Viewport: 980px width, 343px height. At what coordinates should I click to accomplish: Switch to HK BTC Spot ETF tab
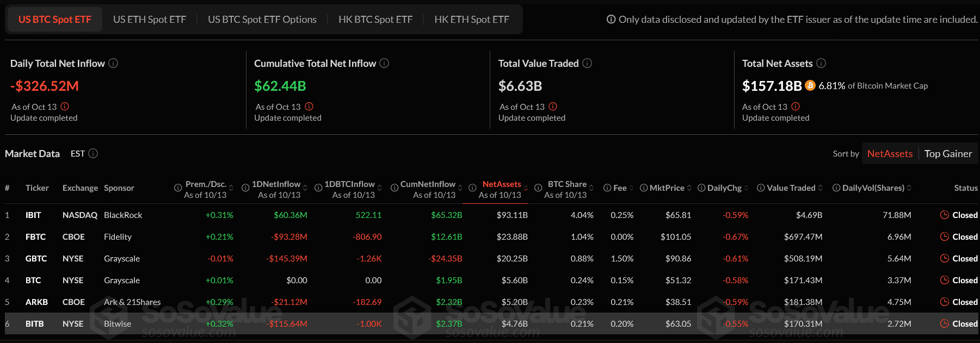coord(375,20)
